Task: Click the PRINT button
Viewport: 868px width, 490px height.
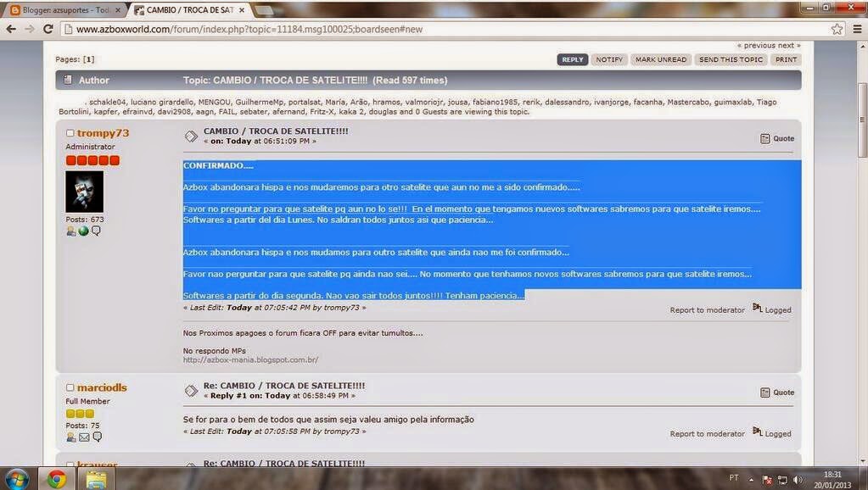Action: click(x=786, y=59)
